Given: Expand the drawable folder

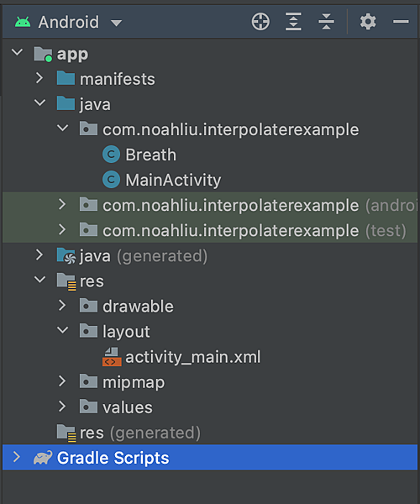Looking at the screenshot, I should (x=62, y=306).
